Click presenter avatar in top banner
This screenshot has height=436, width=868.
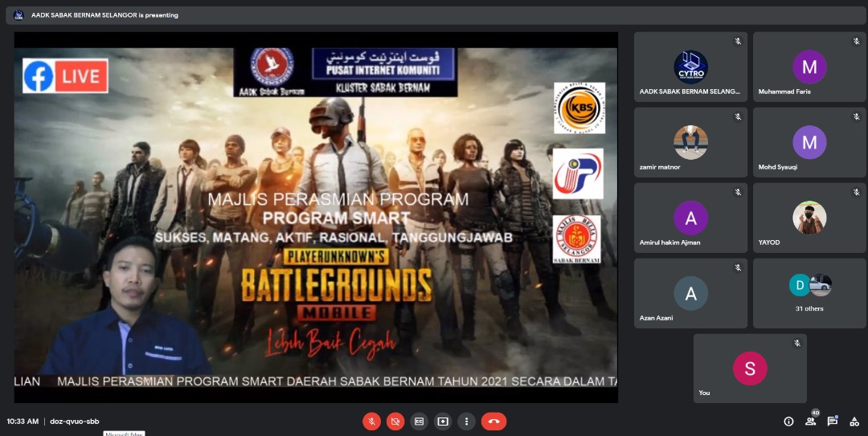[x=18, y=15]
